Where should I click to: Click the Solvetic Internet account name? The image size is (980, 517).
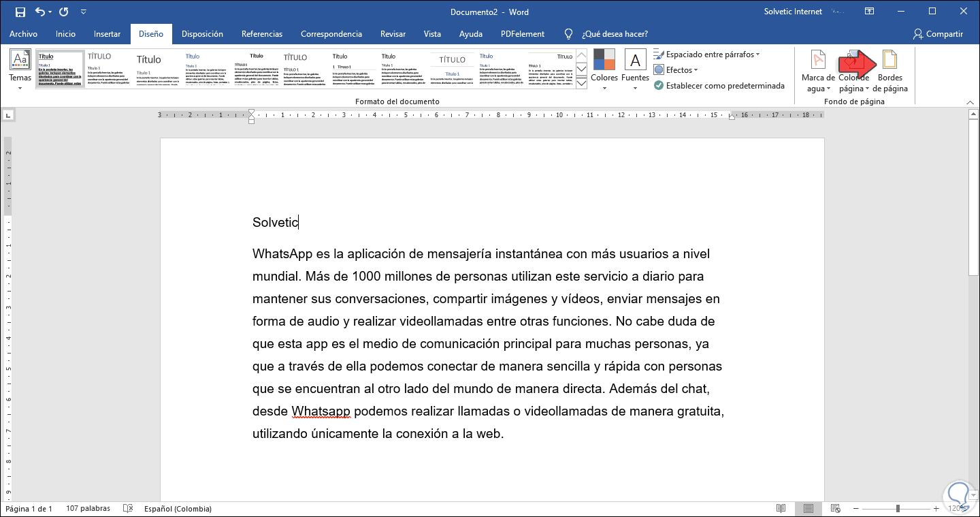[794, 12]
